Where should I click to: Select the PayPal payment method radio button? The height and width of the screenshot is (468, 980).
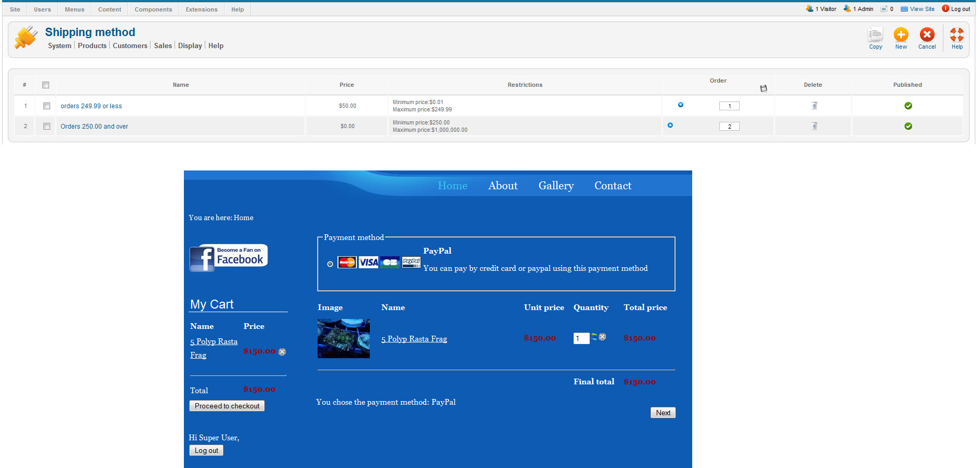pos(330,264)
